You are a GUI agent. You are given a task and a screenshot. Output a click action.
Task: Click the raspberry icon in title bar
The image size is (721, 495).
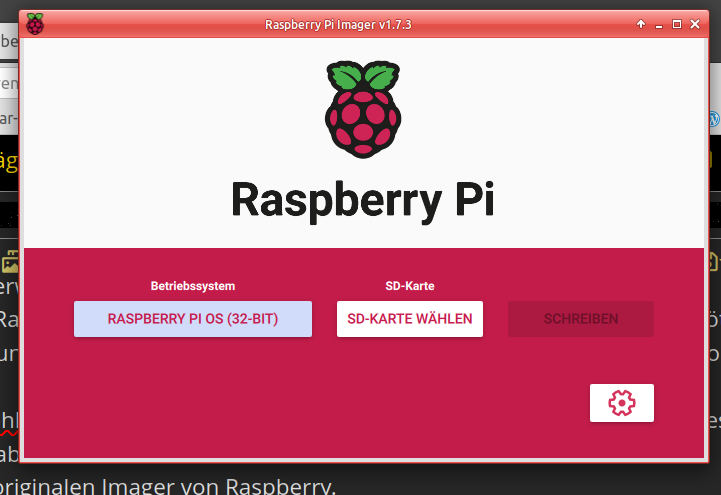[35, 24]
